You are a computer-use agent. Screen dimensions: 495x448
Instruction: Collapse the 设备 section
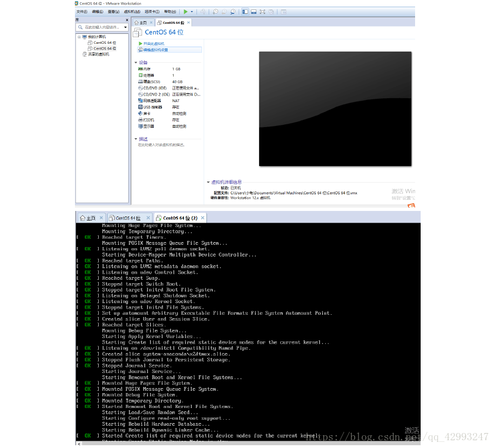coord(136,63)
